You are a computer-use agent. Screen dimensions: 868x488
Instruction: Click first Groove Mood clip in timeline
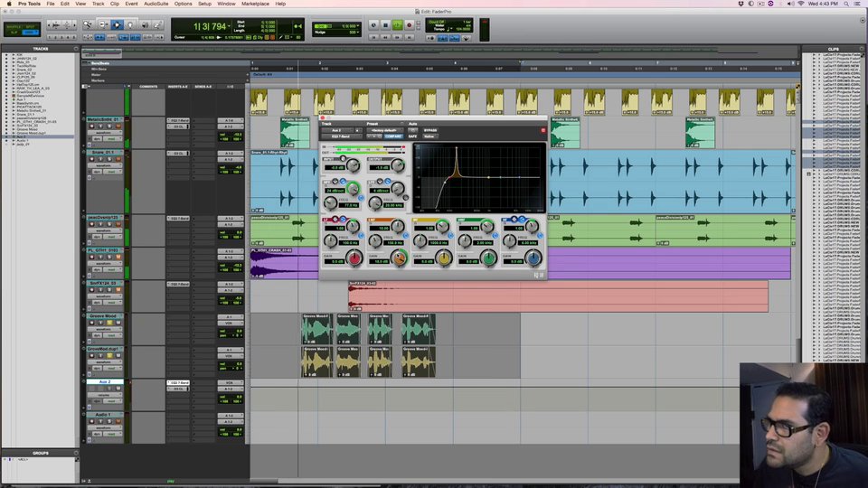click(316, 329)
